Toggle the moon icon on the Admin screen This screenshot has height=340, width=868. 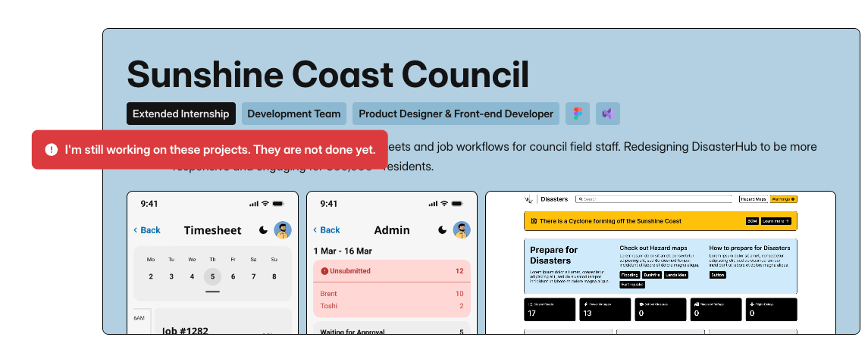click(442, 230)
